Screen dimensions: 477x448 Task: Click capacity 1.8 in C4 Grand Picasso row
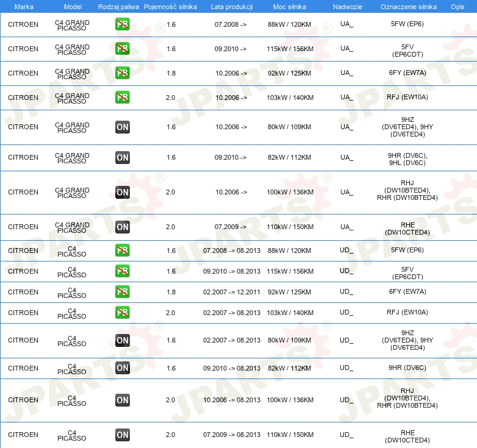(x=171, y=73)
